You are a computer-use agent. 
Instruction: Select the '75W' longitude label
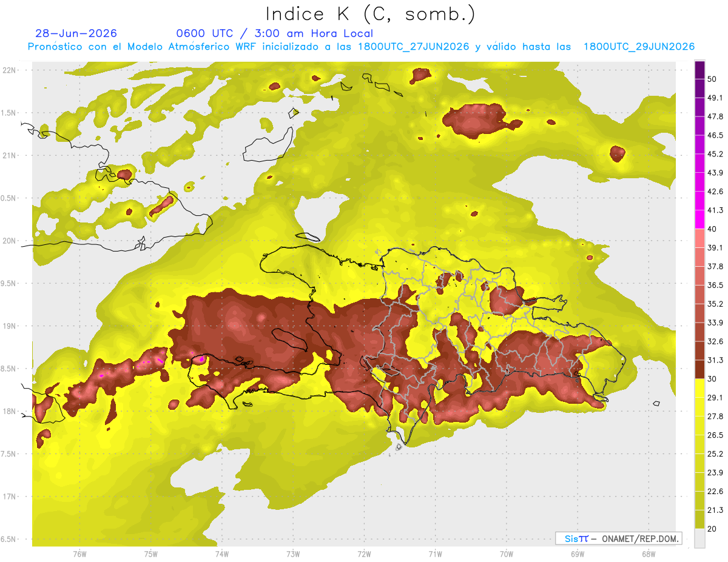[x=151, y=554]
